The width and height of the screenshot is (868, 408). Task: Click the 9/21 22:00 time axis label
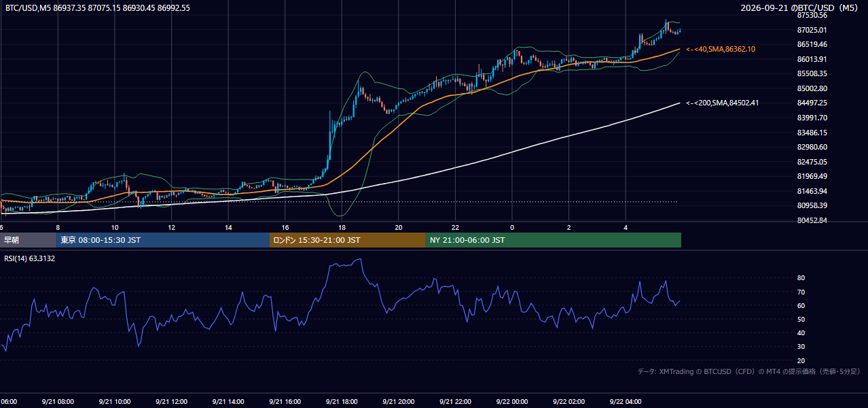pyautogui.click(x=455, y=402)
